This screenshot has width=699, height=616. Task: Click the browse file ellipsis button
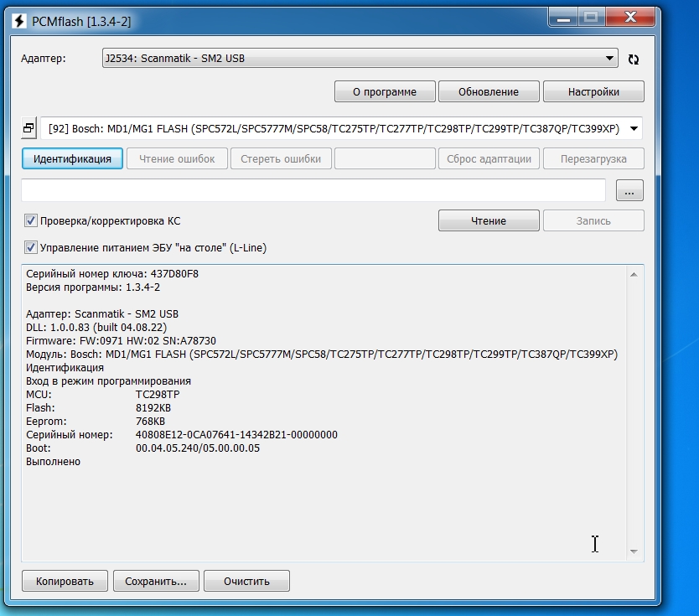point(629,190)
